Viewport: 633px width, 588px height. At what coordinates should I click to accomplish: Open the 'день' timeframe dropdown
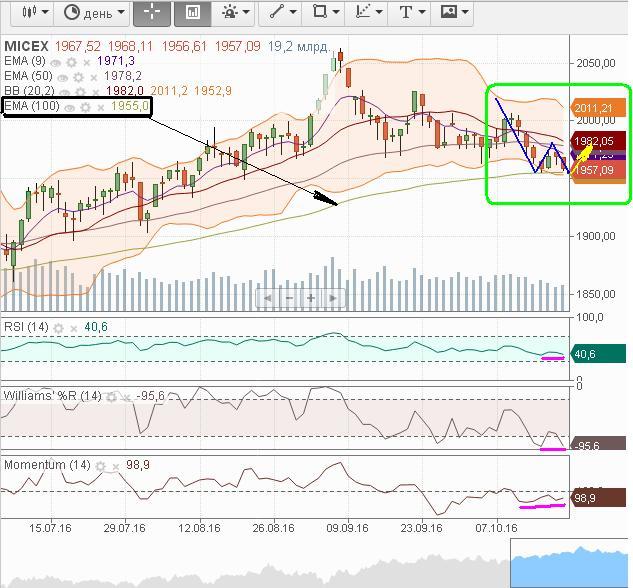[x=121, y=12]
